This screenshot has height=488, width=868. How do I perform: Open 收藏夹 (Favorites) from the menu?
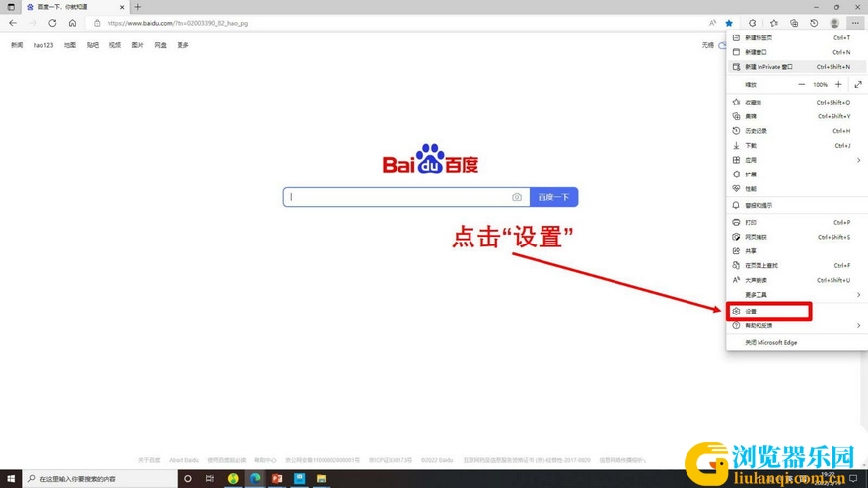[797, 102]
